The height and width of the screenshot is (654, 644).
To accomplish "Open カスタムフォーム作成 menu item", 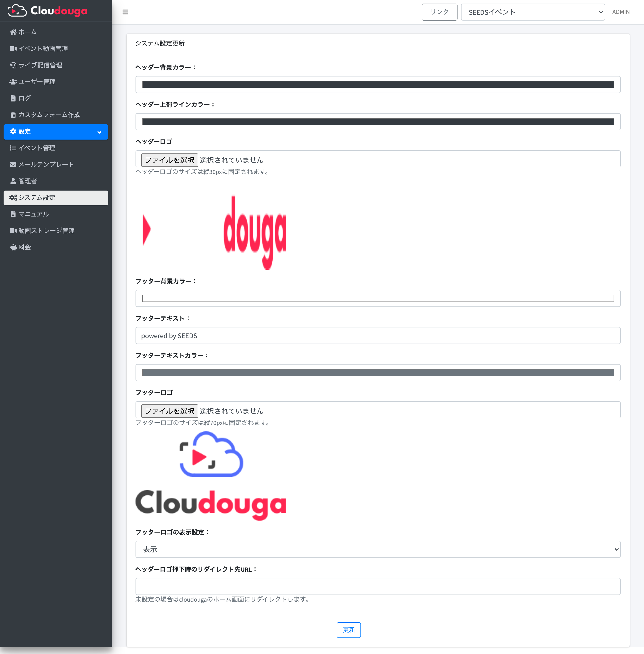I will (x=56, y=115).
